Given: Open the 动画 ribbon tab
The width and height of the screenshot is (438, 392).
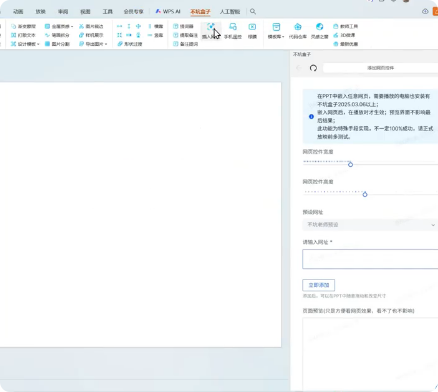Looking at the screenshot, I should click(x=18, y=12).
